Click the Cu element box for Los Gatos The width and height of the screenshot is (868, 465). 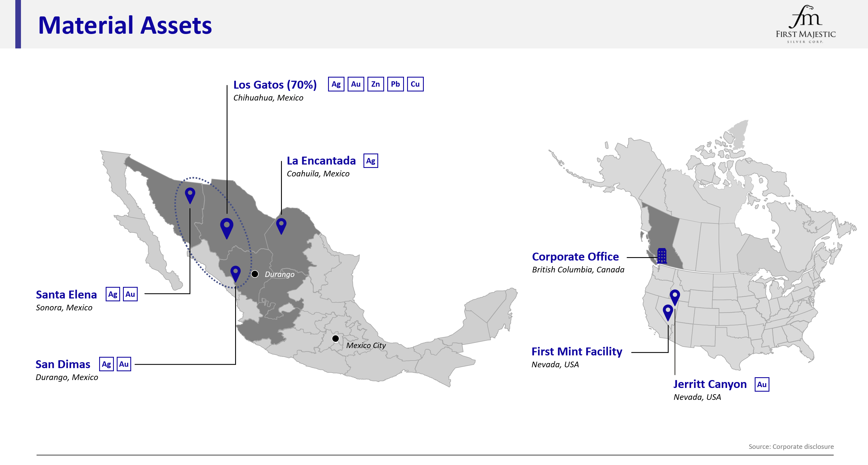tap(415, 84)
